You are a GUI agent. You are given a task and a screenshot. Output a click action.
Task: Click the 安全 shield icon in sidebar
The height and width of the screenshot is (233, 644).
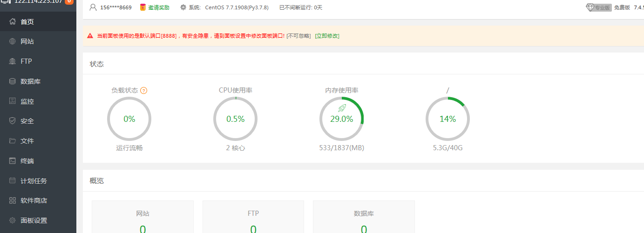[x=13, y=120]
